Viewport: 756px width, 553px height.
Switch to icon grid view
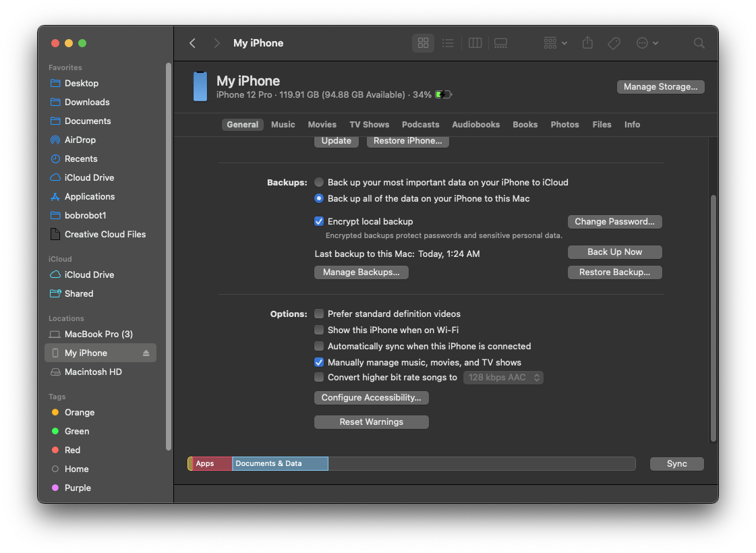424,43
